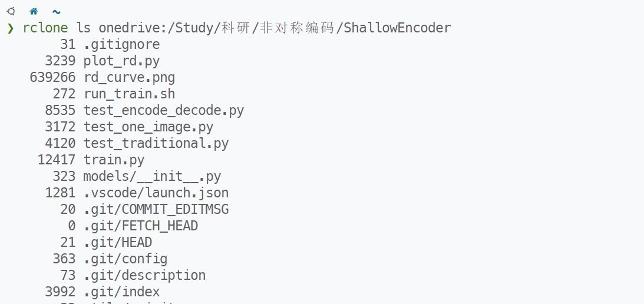644x304 pixels.
Task: Click the 639266 file size value
Action: 52,77
